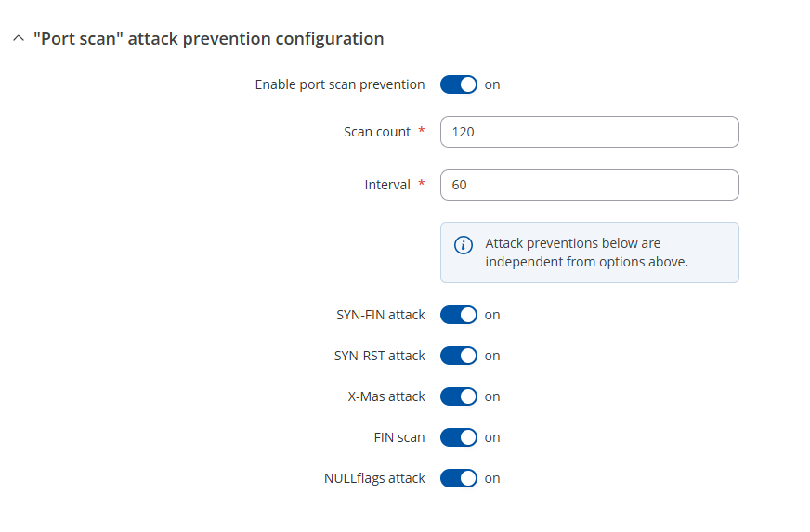Screen dimensions: 810x532
Task: Collapse the Port scan attack prevention section
Action: (19, 39)
